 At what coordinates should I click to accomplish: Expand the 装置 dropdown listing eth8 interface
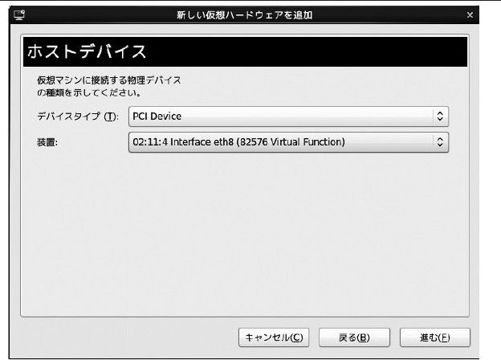tap(289, 142)
